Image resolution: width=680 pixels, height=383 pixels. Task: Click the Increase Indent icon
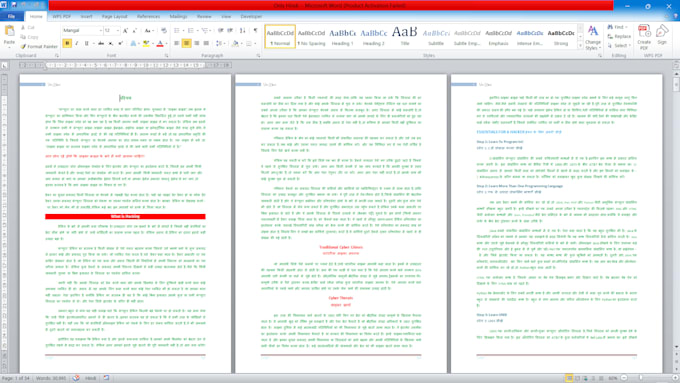[230, 31]
